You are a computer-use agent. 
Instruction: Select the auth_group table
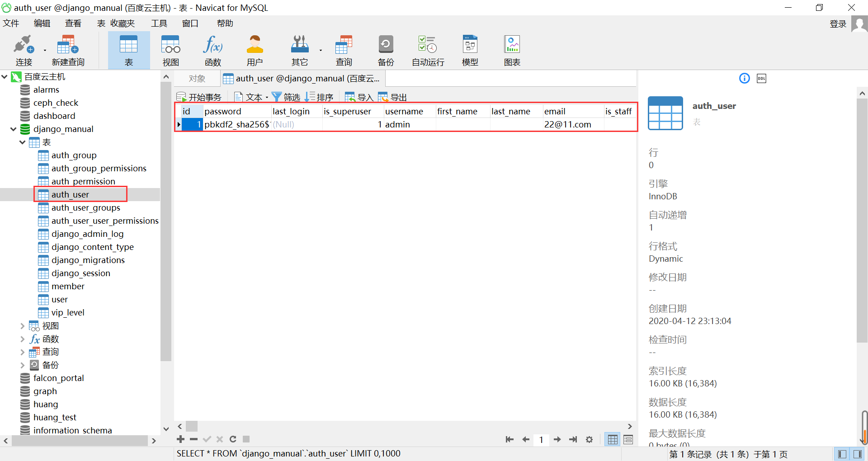tap(74, 155)
